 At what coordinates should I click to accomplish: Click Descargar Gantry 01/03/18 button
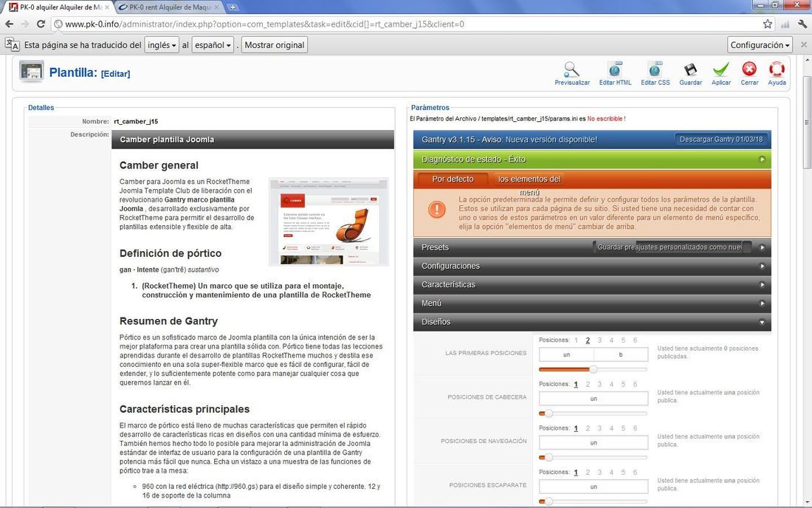point(721,140)
